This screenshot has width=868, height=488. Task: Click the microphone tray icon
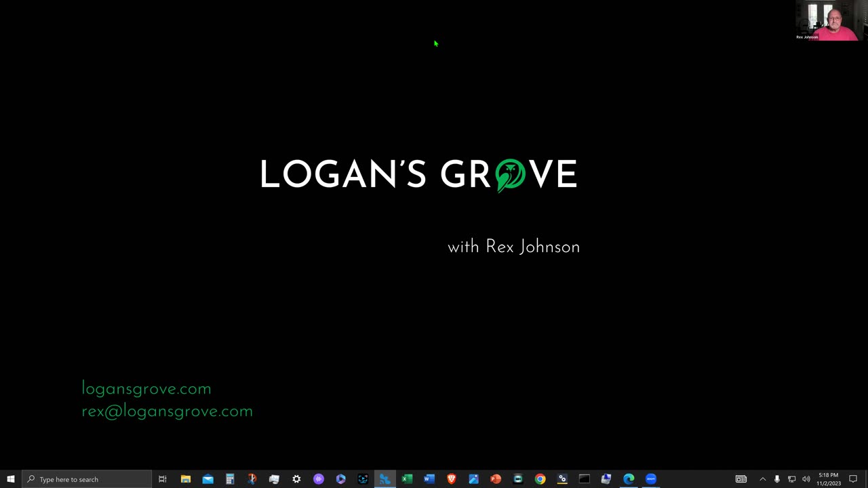[x=777, y=479]
